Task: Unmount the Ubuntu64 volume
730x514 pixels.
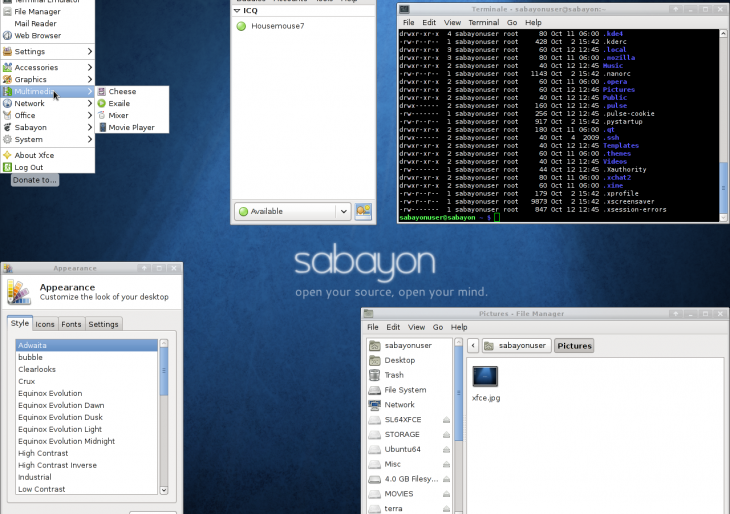Action: point(446,449)
